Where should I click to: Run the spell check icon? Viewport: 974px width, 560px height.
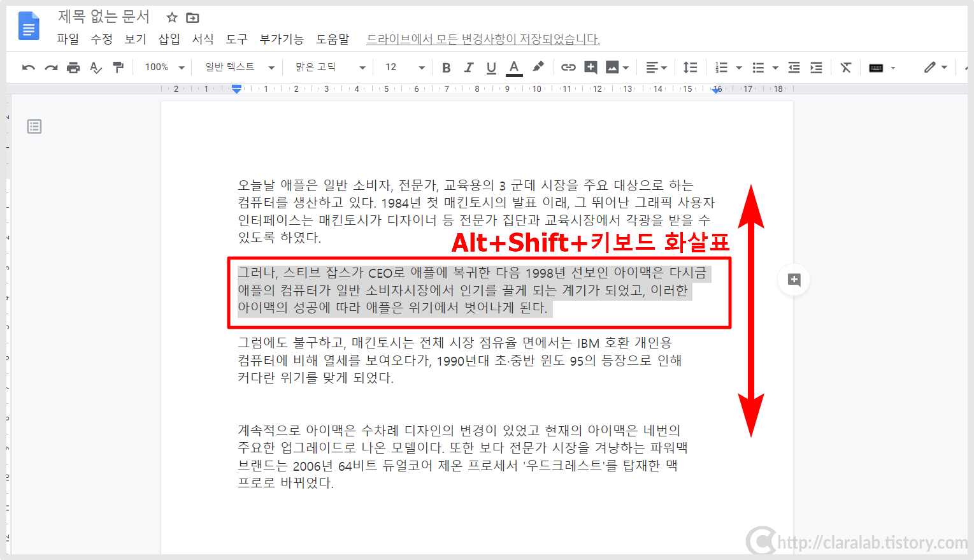coord(96,68)
